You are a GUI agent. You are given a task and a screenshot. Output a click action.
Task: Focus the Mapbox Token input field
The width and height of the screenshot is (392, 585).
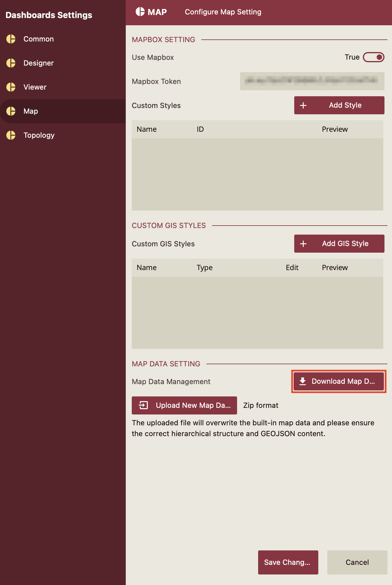[x=312, y=81]
